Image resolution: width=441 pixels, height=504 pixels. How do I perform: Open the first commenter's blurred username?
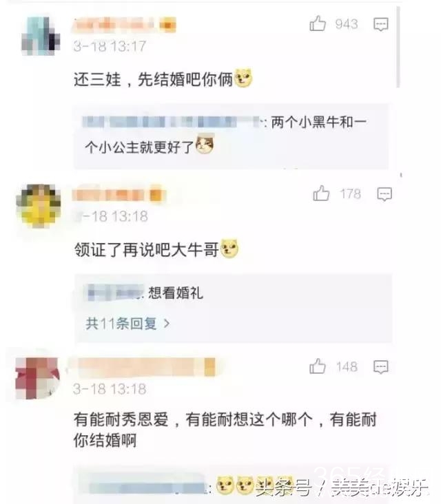125,25
